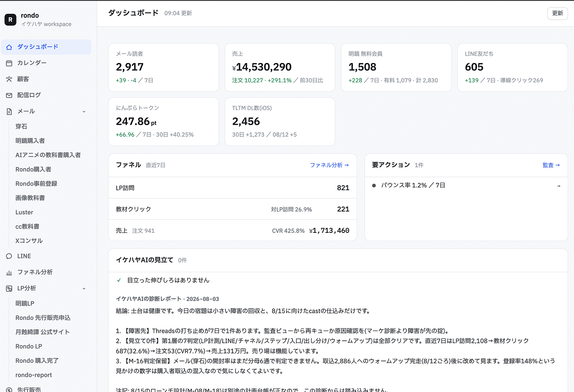The width and height of the screenshot is (574, 392).
Task: Open Rondo 購入完了 LP
Action: pos(37,360)
